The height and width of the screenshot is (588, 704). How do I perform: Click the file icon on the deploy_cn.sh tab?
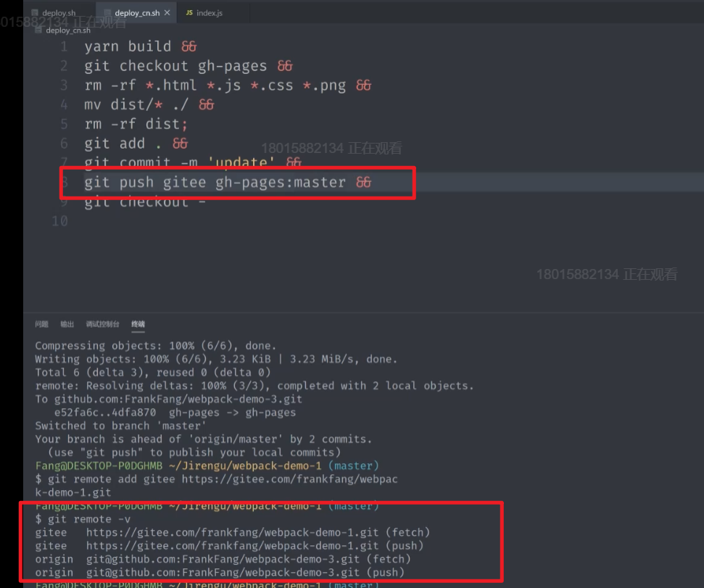coord(107,12)
